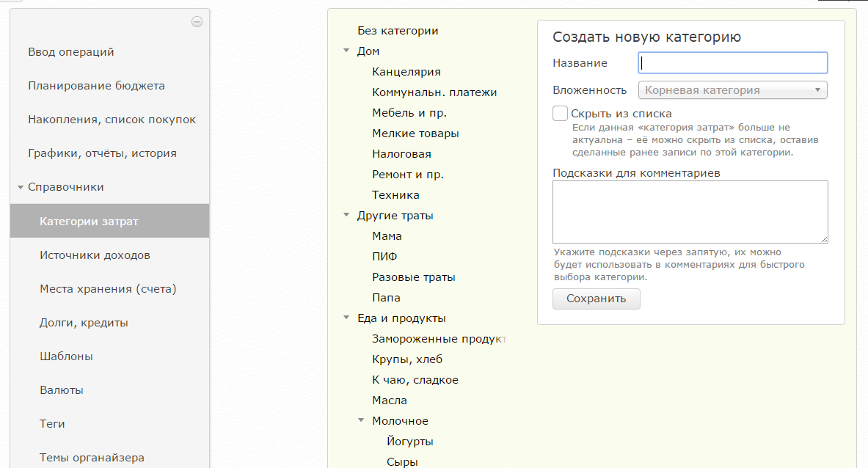
Task: Click the comment hints text area
Action: 690,211
